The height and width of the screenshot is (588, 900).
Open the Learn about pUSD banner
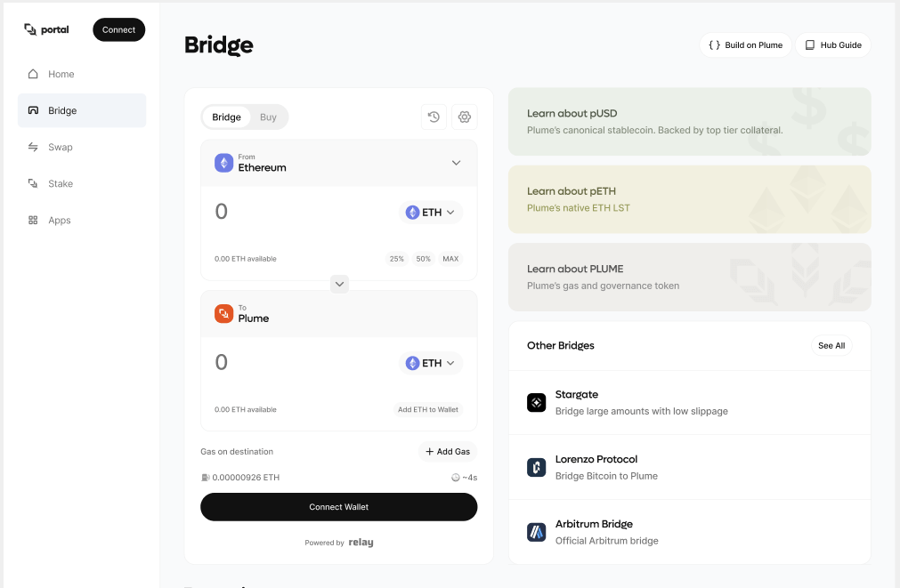(689, 121)
